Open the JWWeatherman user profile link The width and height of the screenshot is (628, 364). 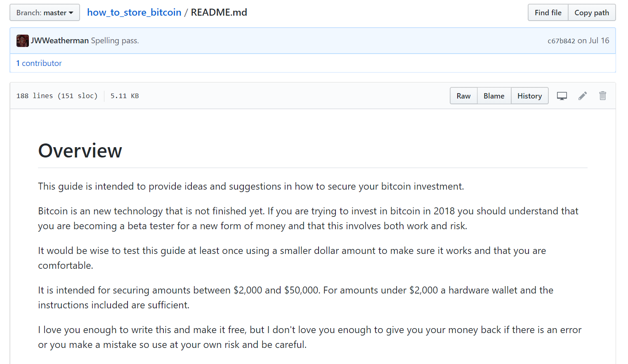click(60, 40)
